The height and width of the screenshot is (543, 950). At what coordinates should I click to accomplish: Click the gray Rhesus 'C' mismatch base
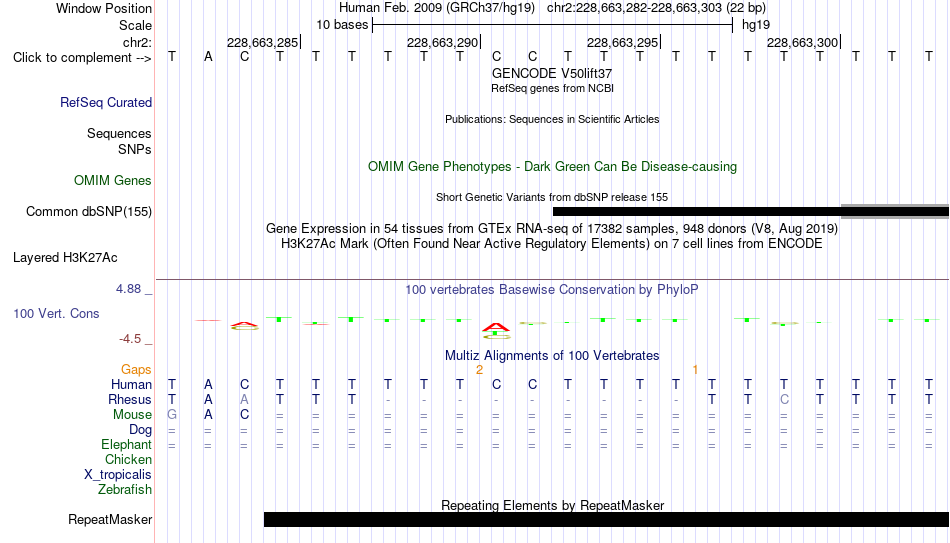pos(784,400)
